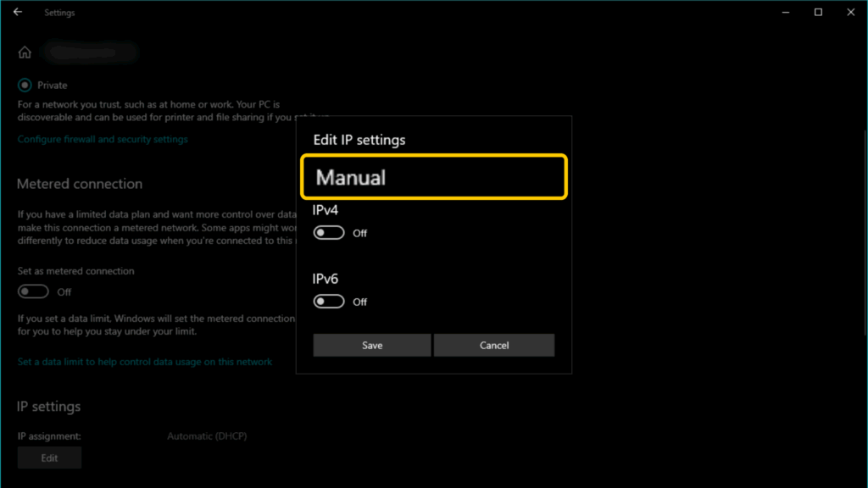Screen dimensions: 868x488
Task: Close the Settings window
Action: 851,12
